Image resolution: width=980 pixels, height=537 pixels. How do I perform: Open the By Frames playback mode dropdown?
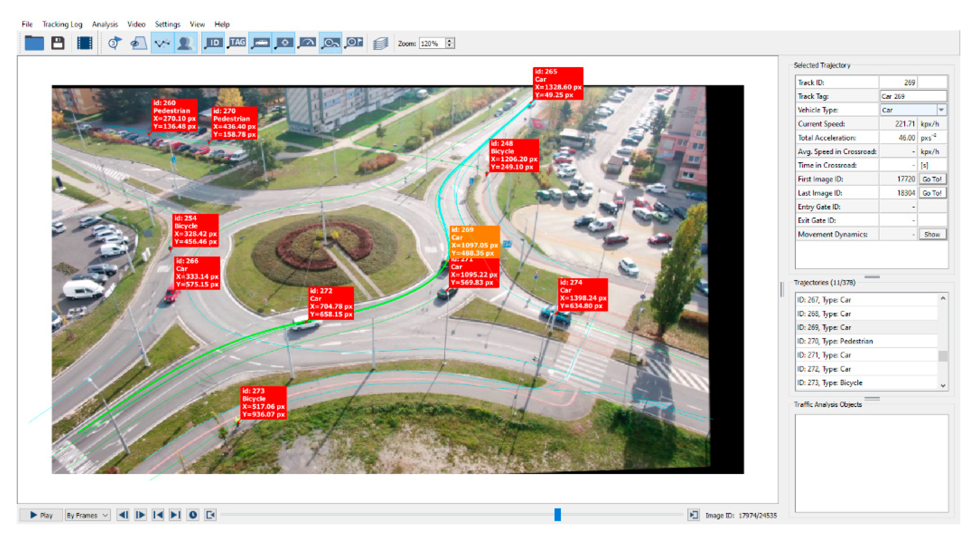pos(87,515)
